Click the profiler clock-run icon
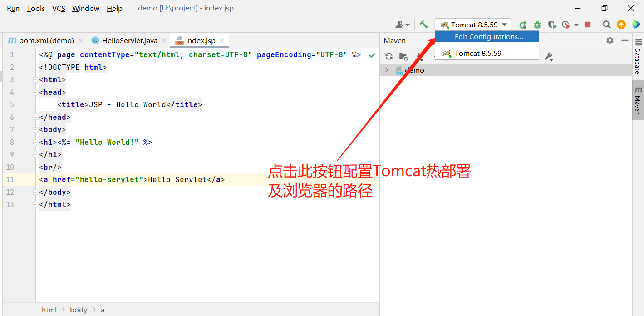644x316 pixels. tap(566, 25)
